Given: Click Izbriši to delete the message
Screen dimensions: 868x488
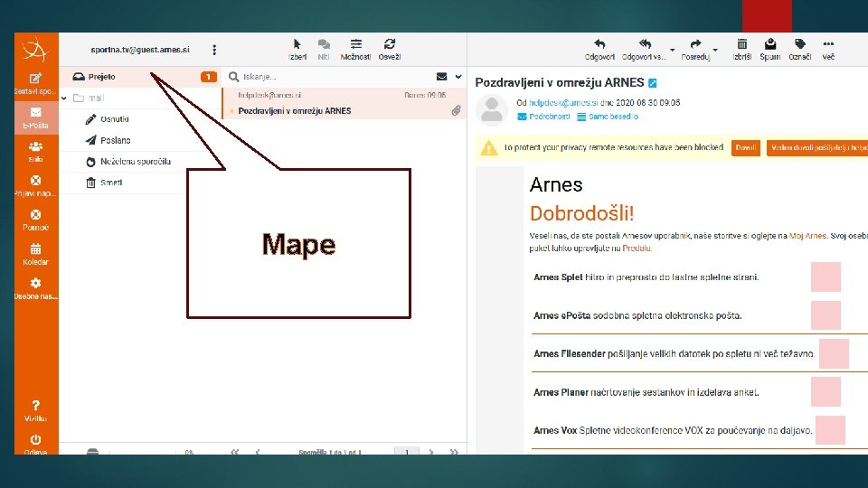Looking at the screenshot, I should (742, 49).
